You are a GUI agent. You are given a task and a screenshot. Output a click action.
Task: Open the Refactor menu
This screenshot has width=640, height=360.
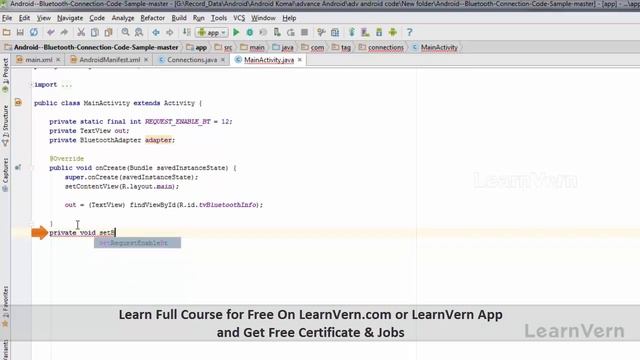(x=153, y=18)
